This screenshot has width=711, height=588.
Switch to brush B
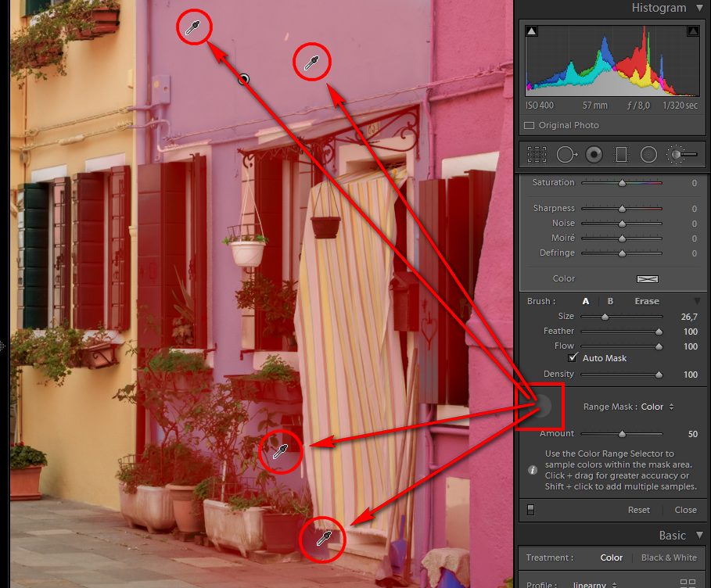(x=610, y=301)
